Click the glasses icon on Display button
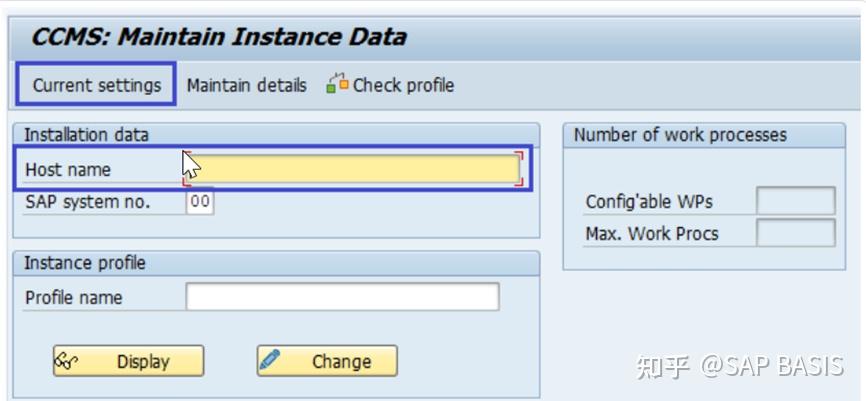This screenshot has height=401, width=866. (x=66, y=361)
